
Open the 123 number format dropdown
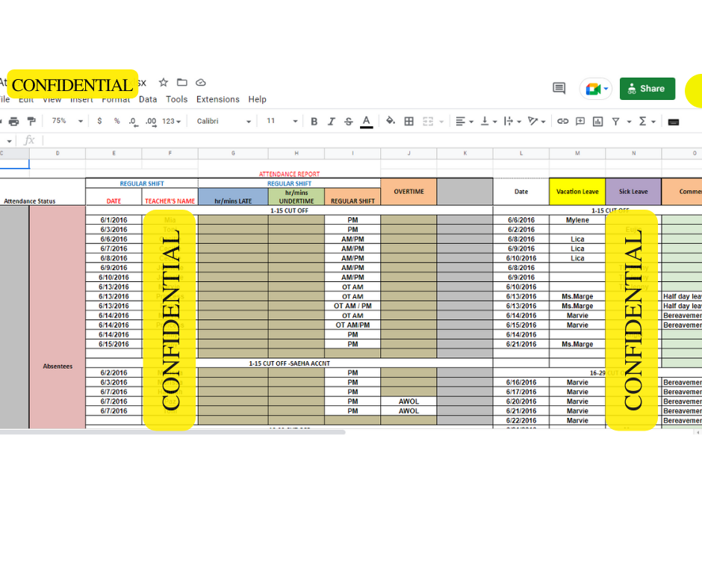click(x=172, y=122)
